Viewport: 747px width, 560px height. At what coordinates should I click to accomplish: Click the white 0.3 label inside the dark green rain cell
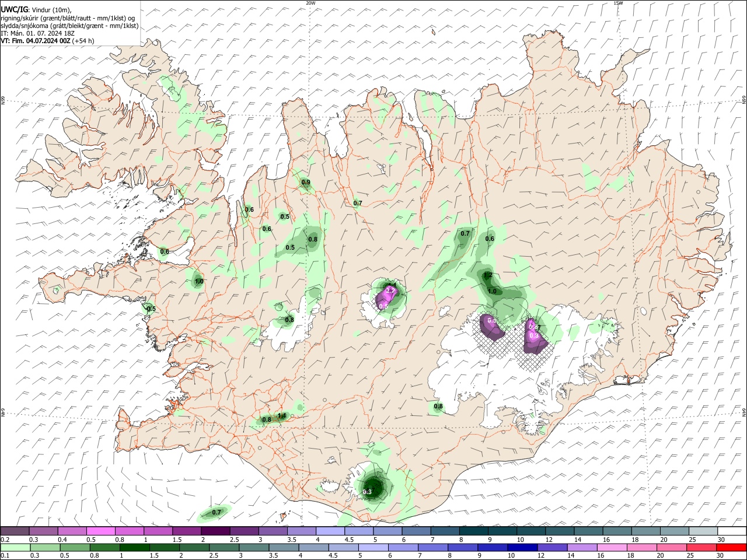pyautogui.click(x=367, y=492)
